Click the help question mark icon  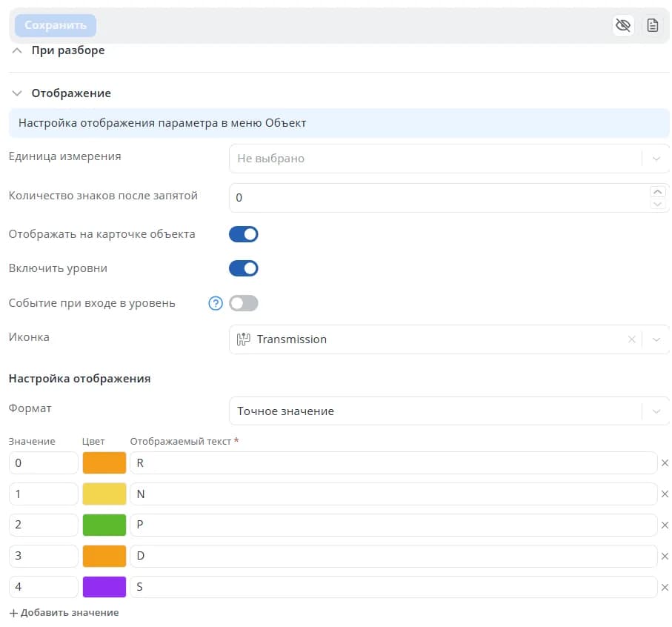tap(216, 303)
